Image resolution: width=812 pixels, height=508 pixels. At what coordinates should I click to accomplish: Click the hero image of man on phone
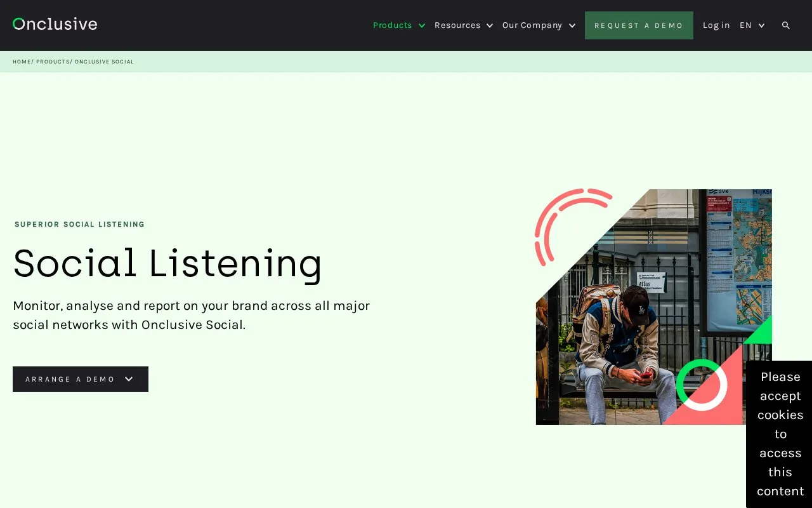click(653, 307)
